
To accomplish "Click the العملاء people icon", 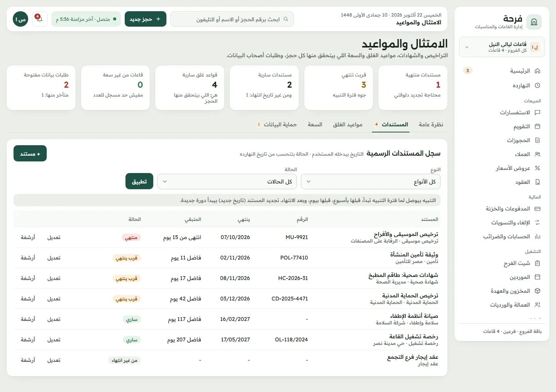I will (537, 154).
